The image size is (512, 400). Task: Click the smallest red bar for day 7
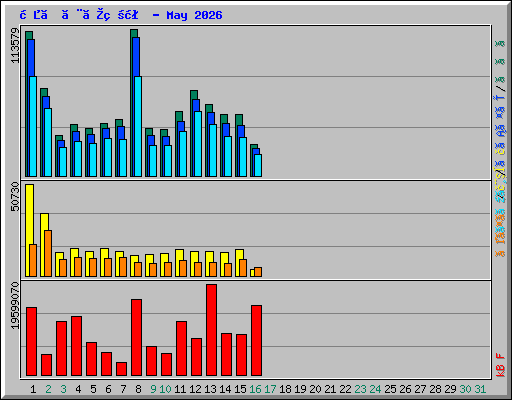coord(121,369)
